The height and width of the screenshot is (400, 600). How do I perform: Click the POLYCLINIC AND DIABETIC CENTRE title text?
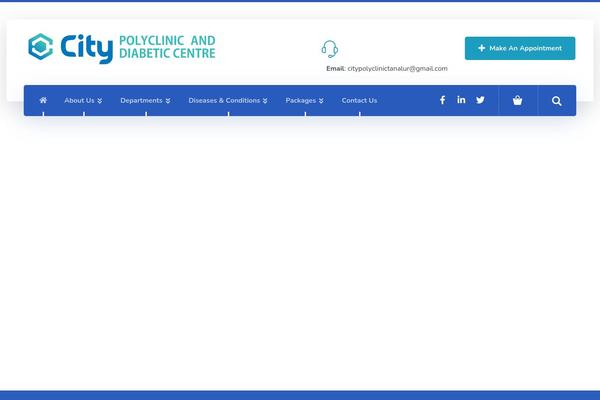(167, 47)
